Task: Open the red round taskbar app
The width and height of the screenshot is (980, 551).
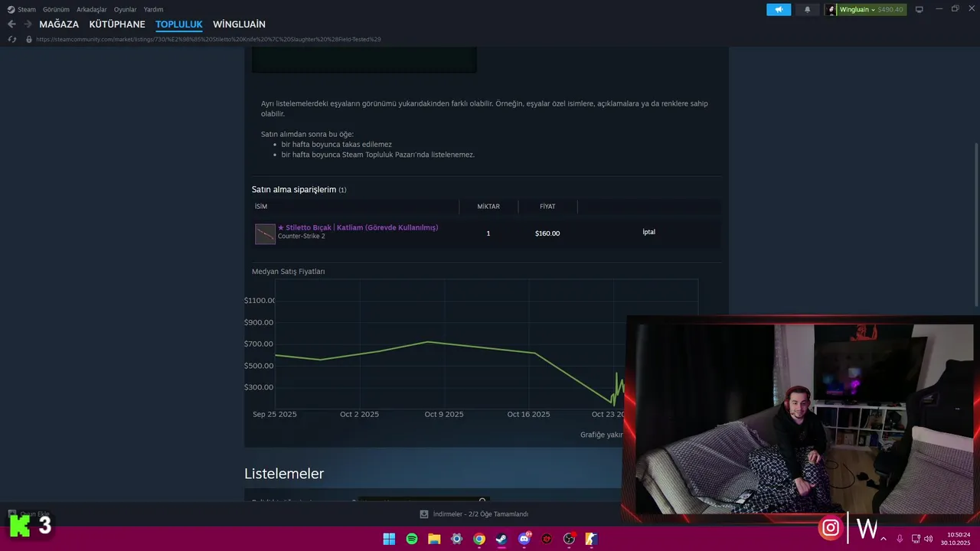Action: (x=547, y=539)
